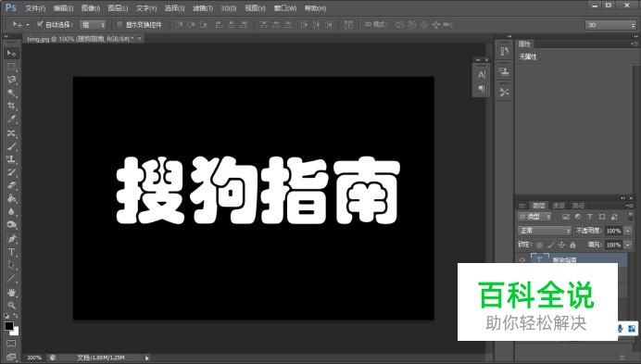Toggle lock image pixels brush icon

(x=550, y=245)
